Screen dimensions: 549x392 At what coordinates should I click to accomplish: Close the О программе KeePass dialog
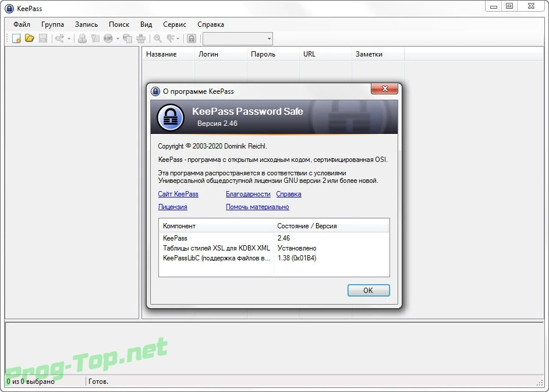[x=384, y=89]
